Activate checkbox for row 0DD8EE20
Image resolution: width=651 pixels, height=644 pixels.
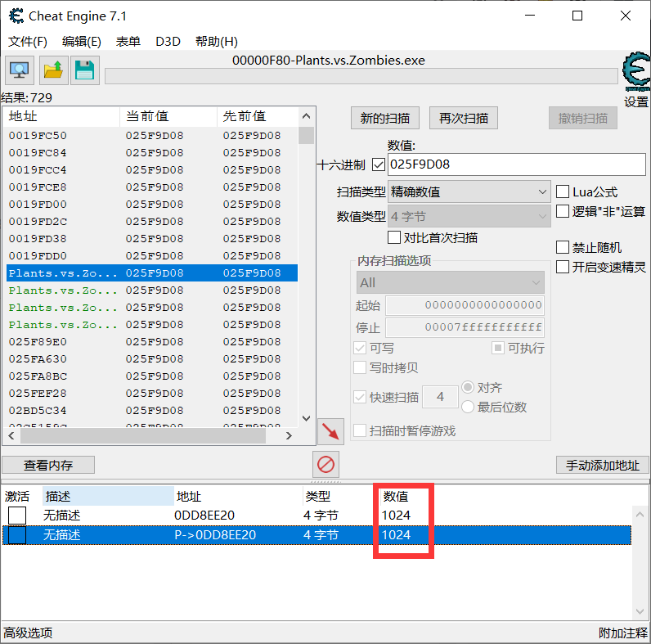tap(17, 516)
